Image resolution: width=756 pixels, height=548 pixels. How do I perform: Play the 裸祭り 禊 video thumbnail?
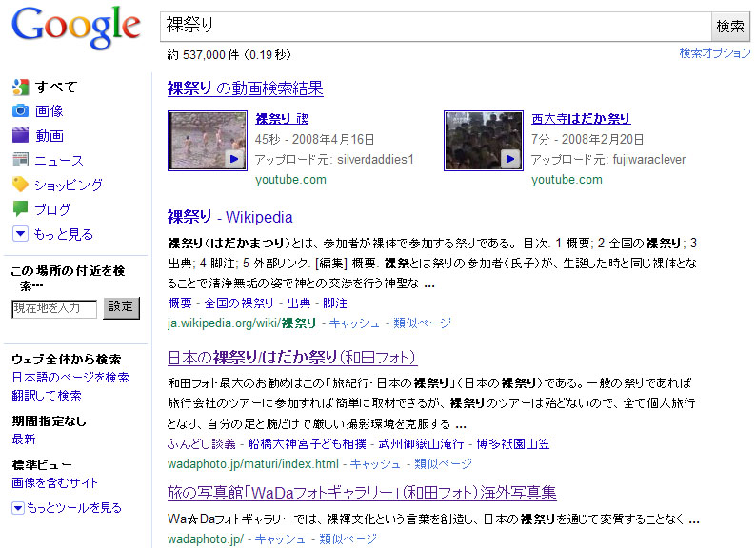point(208,140)
